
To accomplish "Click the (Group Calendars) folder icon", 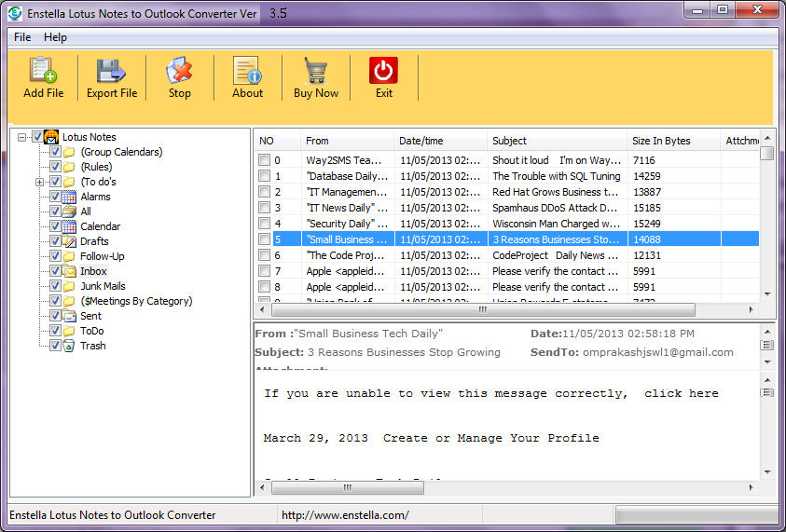I will click(69, 152).
